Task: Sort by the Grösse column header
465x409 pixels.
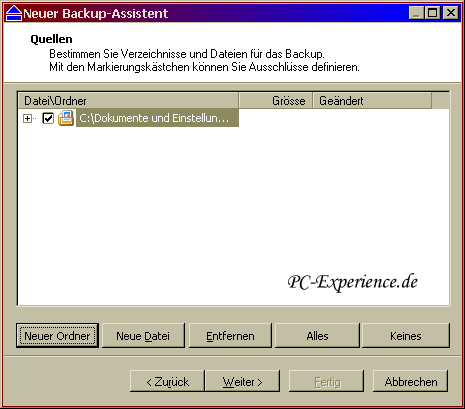Action: pos(276,101)
